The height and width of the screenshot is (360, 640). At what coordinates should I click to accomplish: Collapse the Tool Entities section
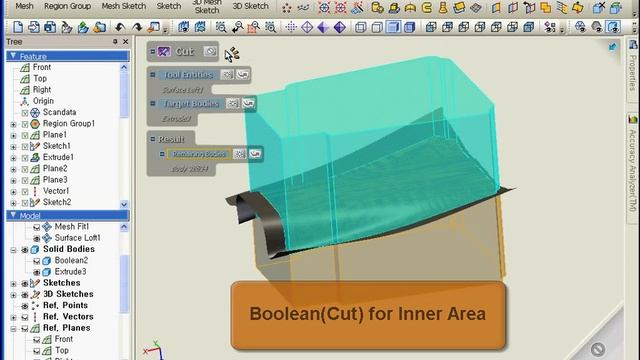tap(153, 75)
